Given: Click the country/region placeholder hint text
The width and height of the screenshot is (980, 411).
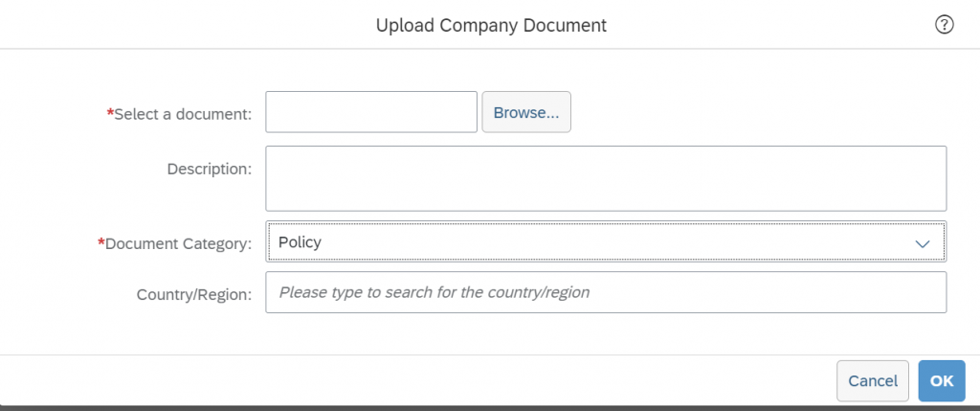Looking at the screenshot, I should [x=434, y=292].
